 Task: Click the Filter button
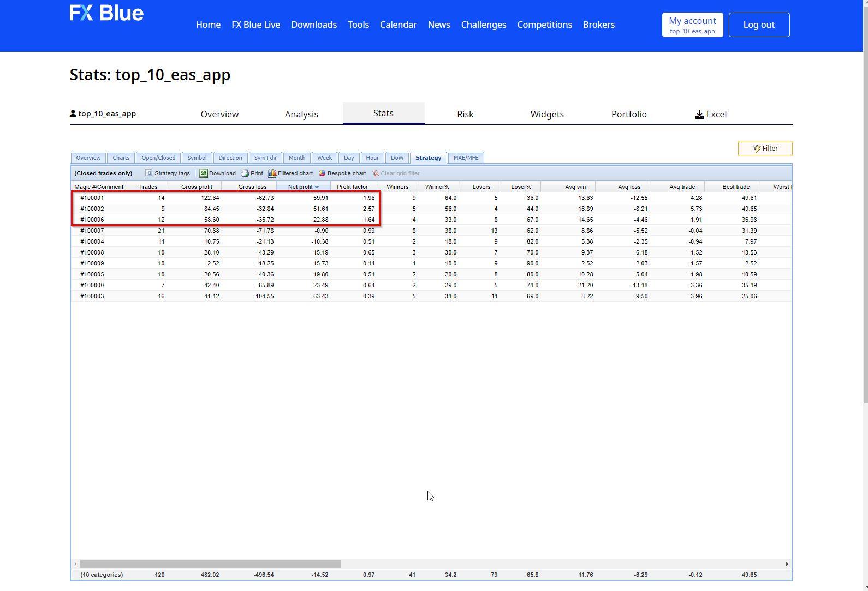[x=765, y=149]
